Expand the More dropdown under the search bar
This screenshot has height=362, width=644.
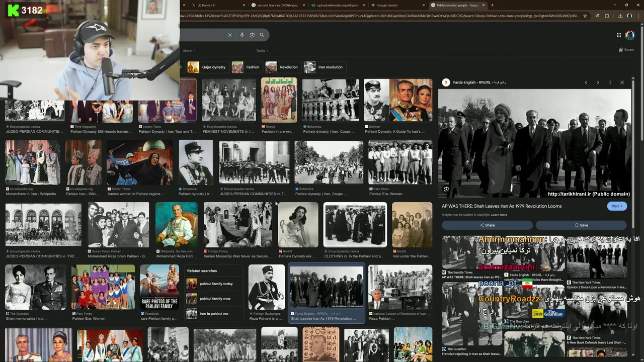(x=189, y=51)
